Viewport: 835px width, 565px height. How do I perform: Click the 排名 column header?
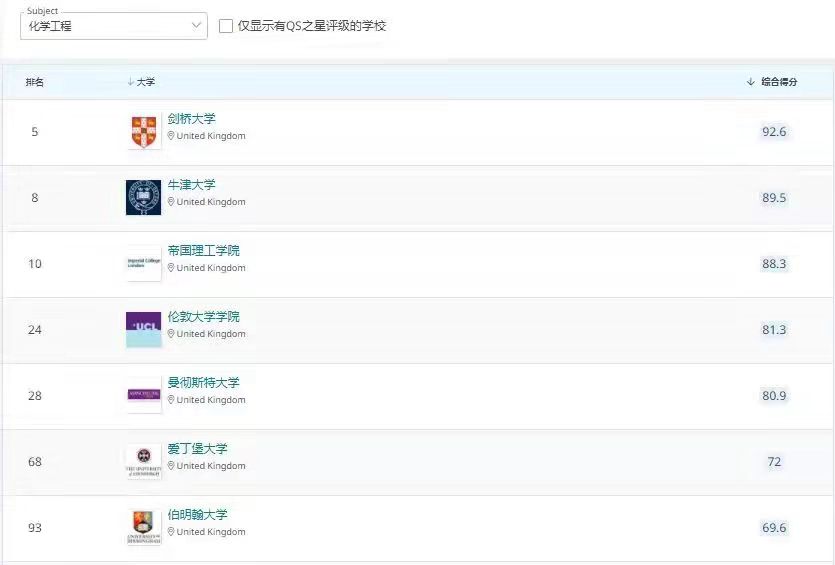[x=35, y=81]
